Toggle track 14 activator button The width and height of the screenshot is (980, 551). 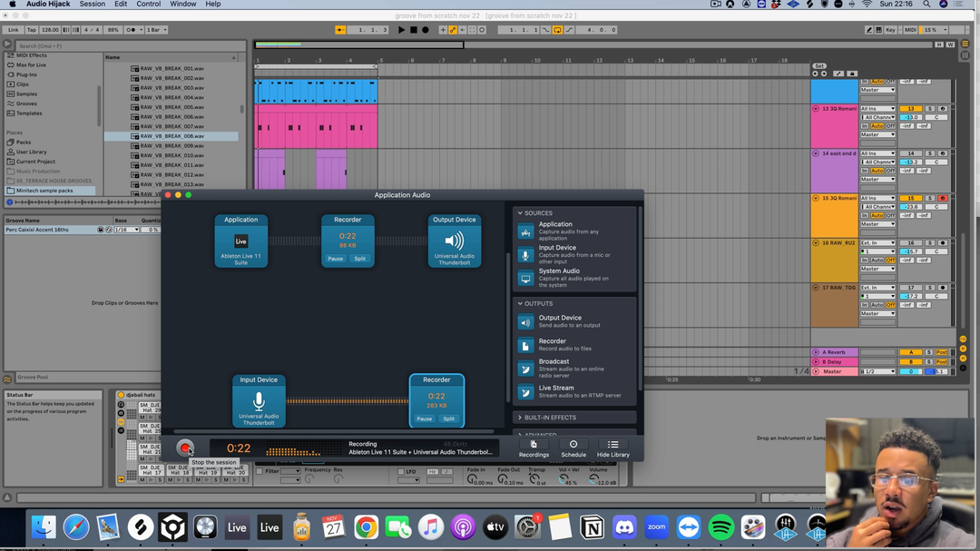[x=912, y=153]
